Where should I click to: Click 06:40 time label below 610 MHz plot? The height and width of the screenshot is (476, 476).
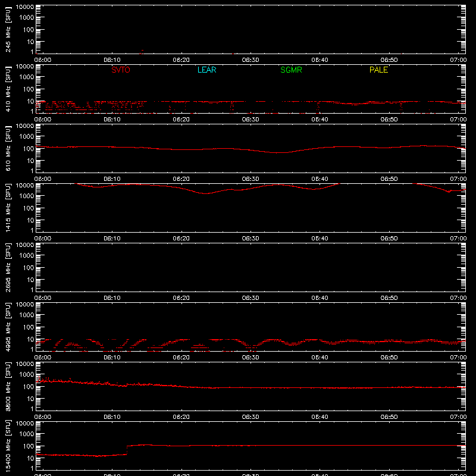(320, 179)
